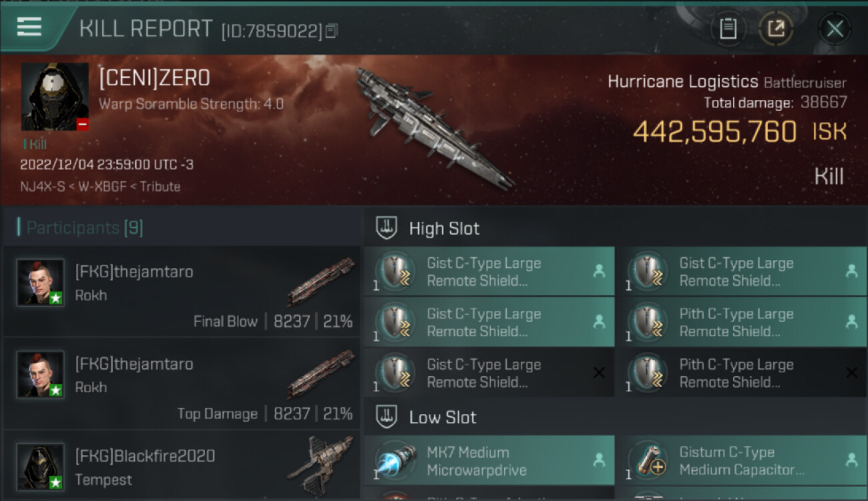View [CENI]ZERO pilot portrait

click(55, 97)
